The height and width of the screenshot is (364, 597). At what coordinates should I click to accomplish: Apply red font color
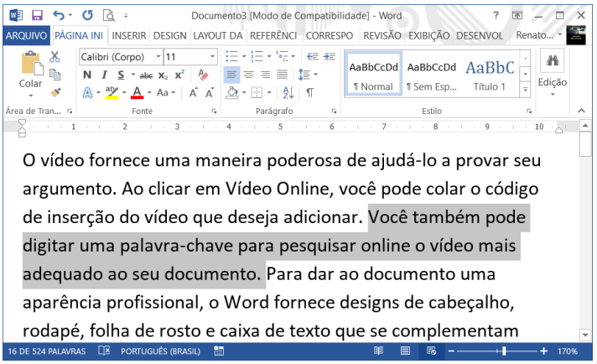tap(137, 92)
